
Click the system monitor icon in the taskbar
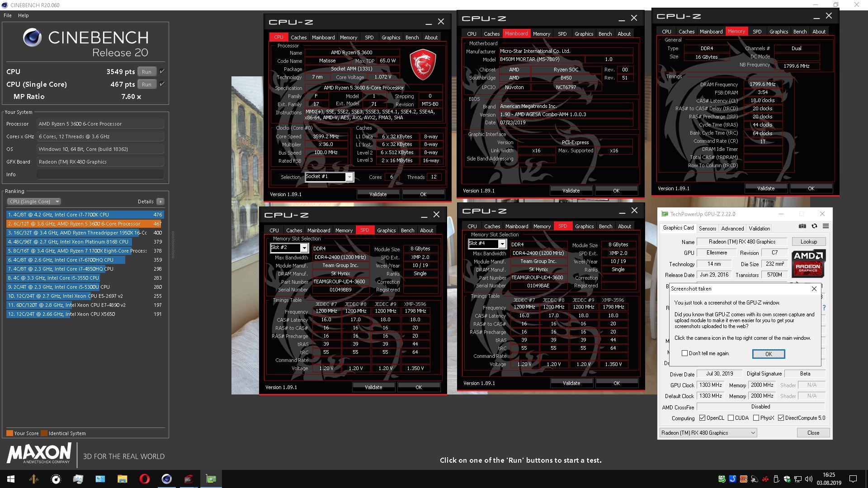coord(78,479)
